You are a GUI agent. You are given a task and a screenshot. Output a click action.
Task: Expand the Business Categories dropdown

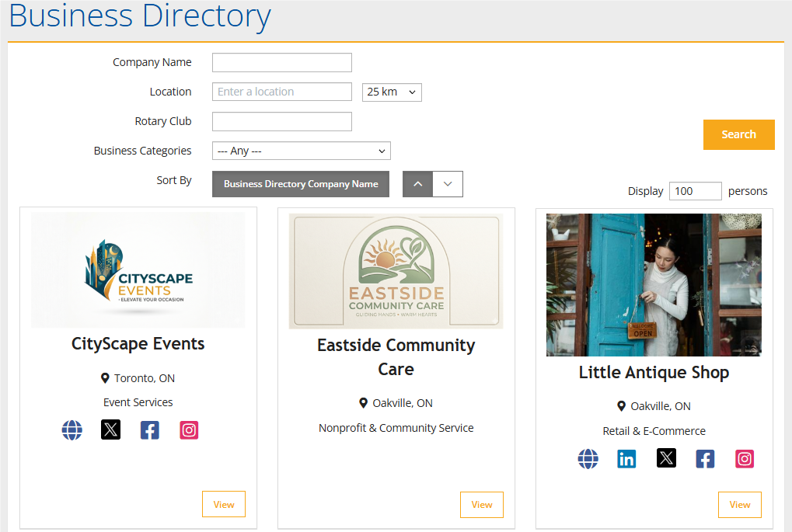click(x=302, y=151)
